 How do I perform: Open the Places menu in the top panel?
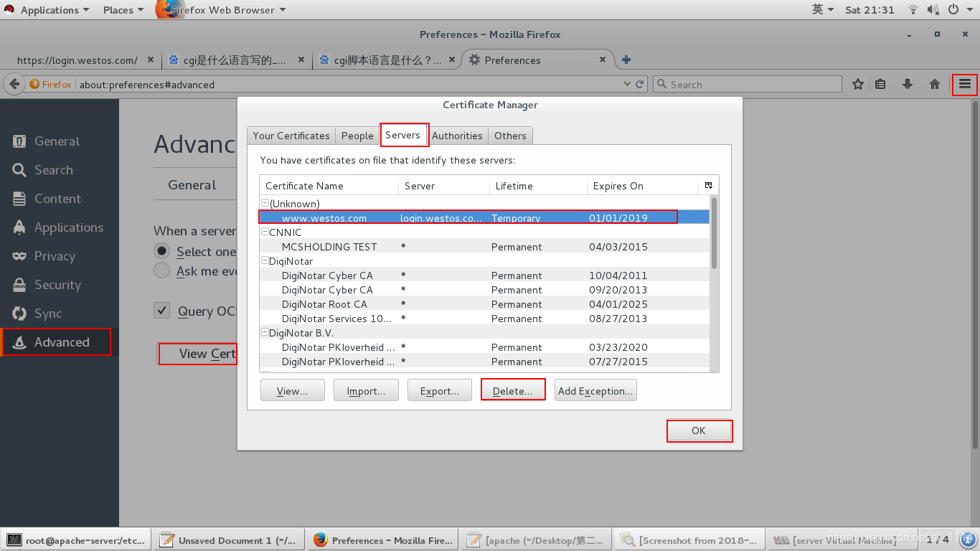tap(123, 10)
